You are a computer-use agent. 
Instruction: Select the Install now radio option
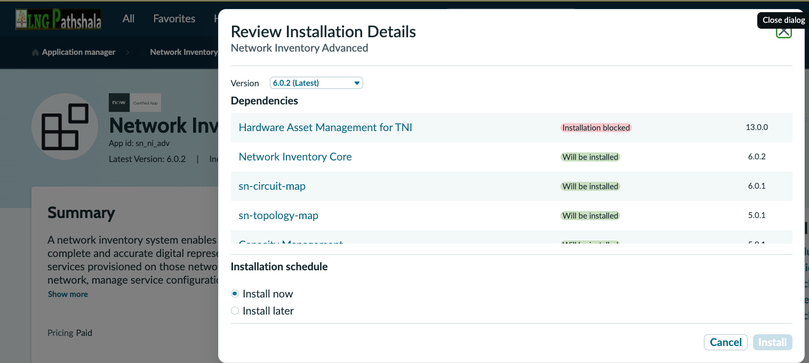tap(235, 294)
